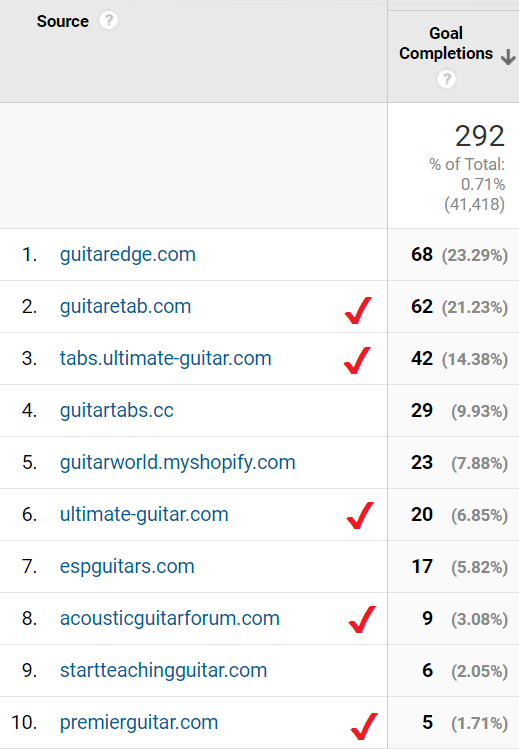
Task: Click the Source column header
Action: 63,21
